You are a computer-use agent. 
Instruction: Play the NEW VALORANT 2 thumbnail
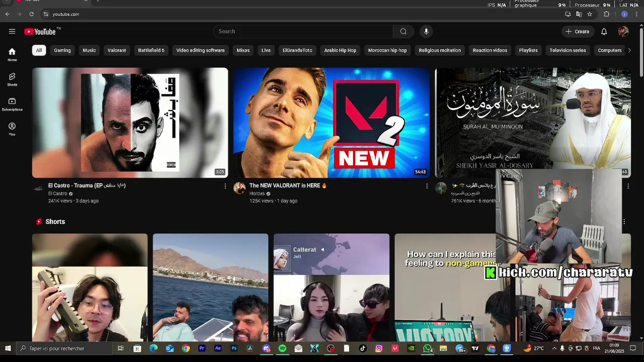tap(332, 123)
